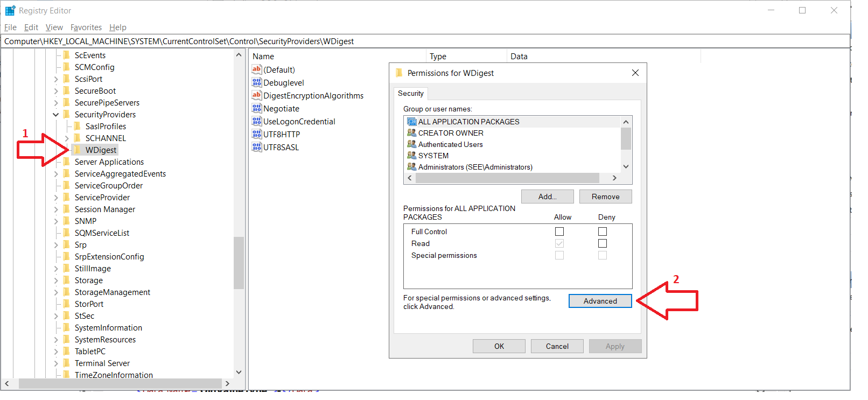Click the UseLogonCredential DWORD value icon

pos(257,121)
